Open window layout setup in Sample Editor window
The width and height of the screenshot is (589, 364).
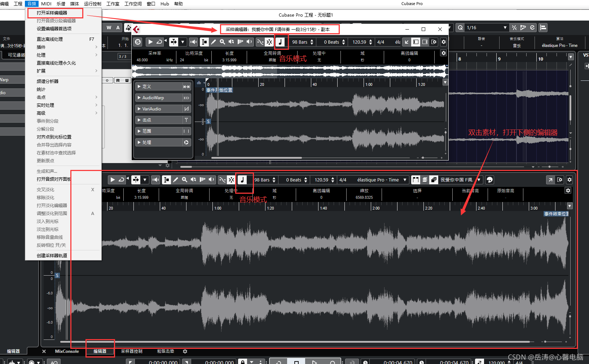point(434,42)
